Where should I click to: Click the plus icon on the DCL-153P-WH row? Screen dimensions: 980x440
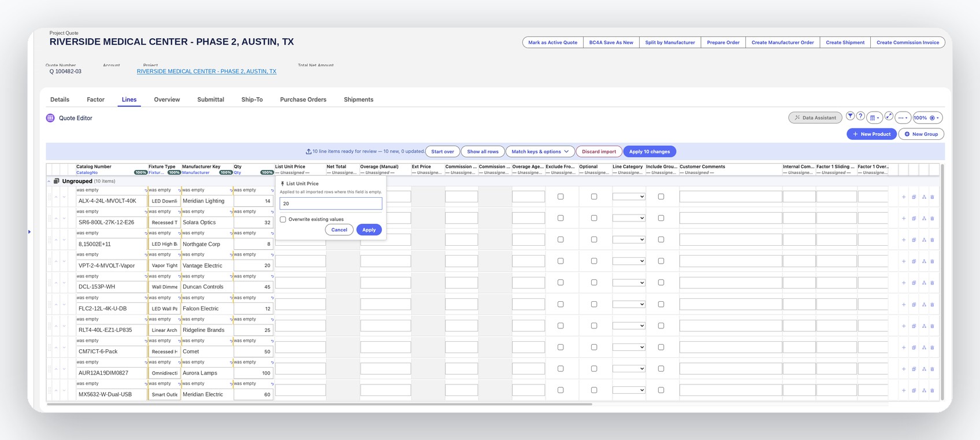(904, 283)
